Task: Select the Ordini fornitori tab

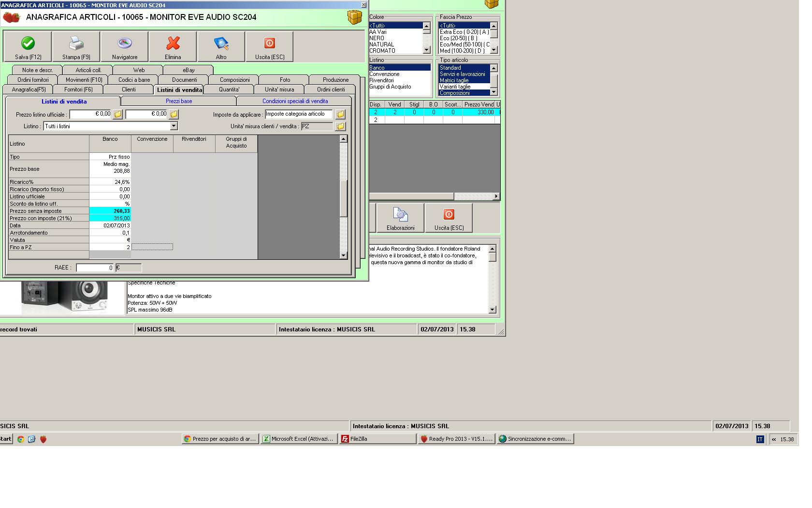Action: (x=33, y=80)
